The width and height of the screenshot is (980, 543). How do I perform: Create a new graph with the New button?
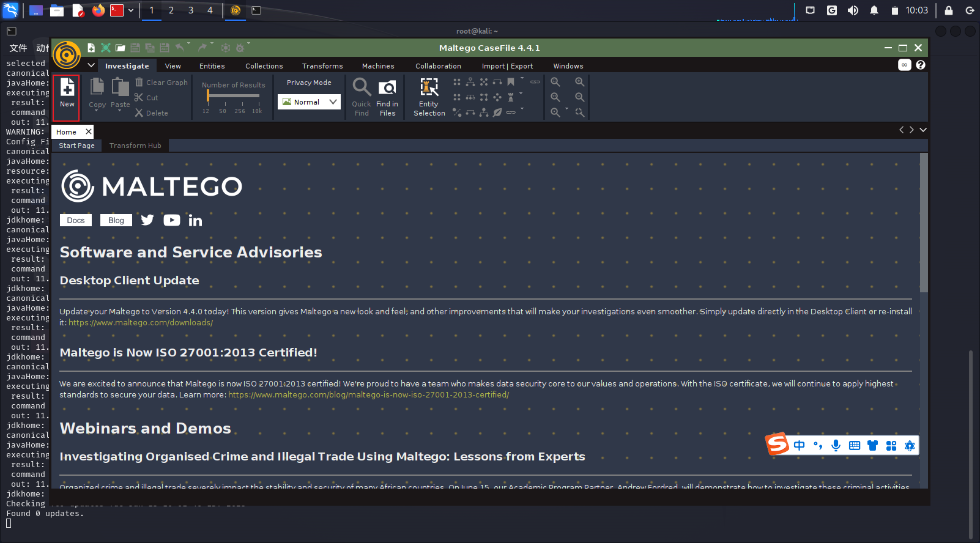(67, 97)
